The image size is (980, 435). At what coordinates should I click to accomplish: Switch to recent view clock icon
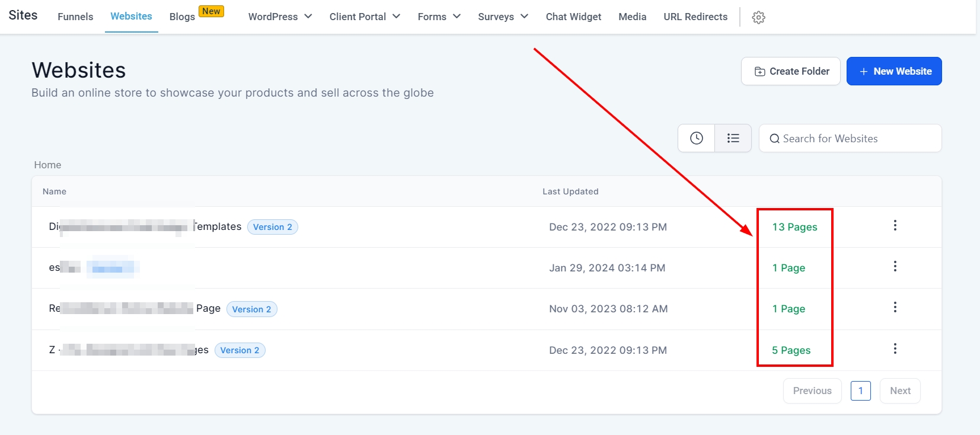(696, 138)
